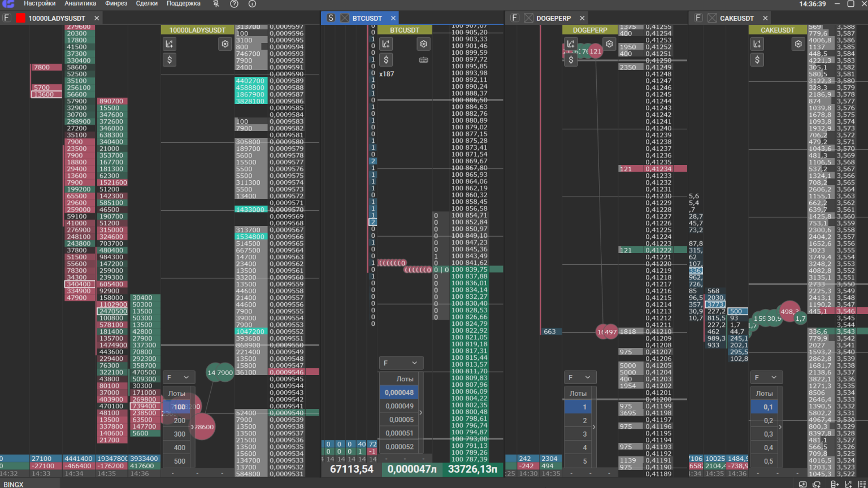Click the add chart icon in BTCUSDT panel

(x=386, y=44)
